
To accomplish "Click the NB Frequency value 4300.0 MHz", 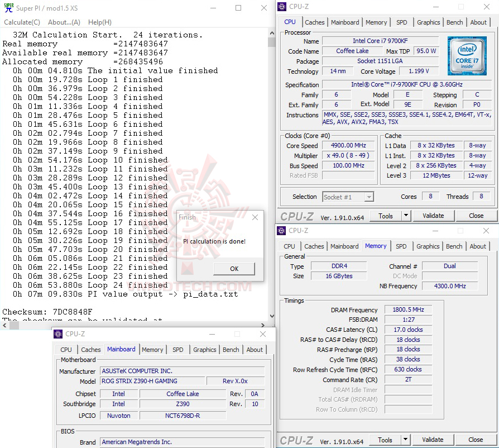I will (x=450, y=286).
